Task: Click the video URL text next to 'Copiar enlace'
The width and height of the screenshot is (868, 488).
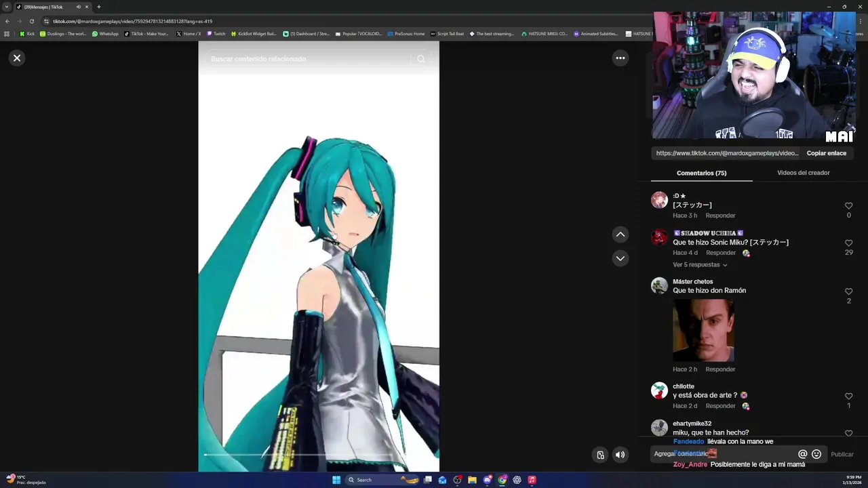Action: click(x=727, y=153)
